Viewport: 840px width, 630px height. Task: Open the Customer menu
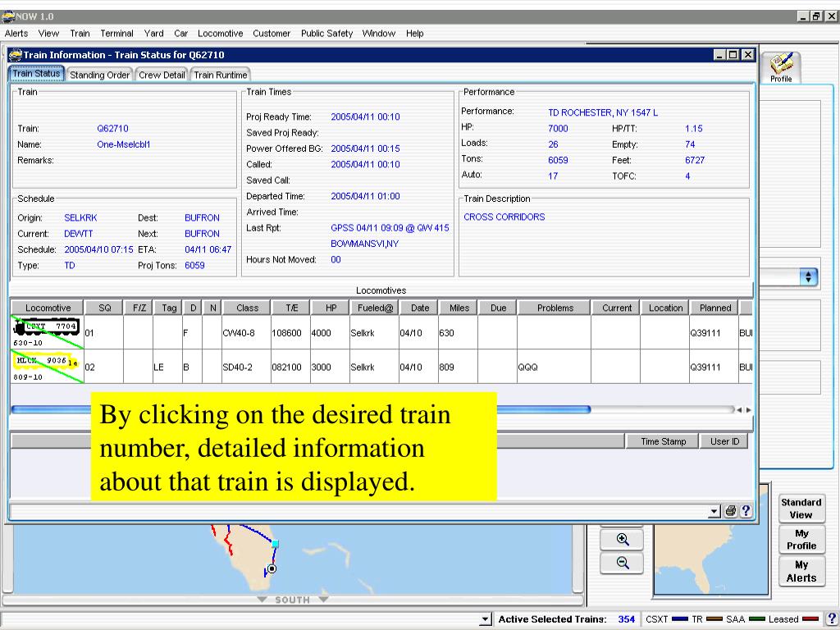(x=272, y=33)
